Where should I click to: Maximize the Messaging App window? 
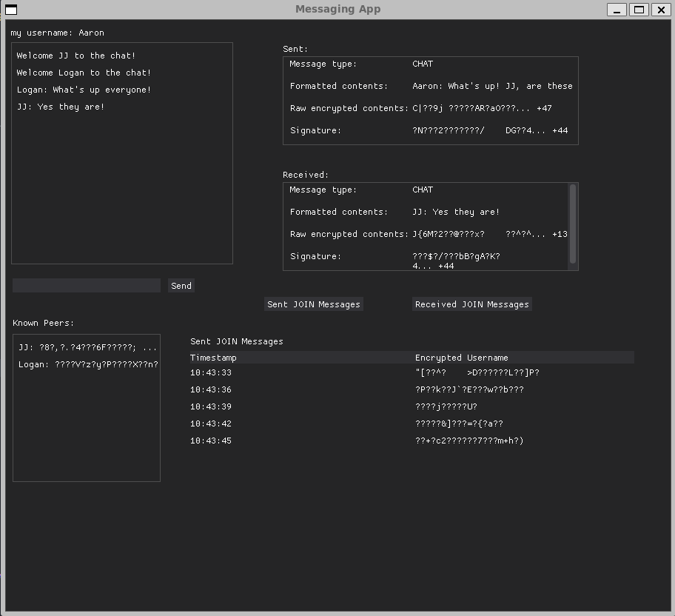tap(639, 10)
